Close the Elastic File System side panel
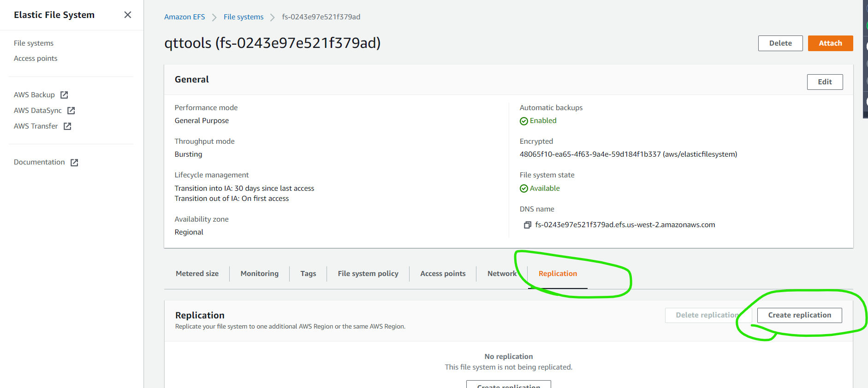This screenshot has width=868, height=388. [128, 15]
